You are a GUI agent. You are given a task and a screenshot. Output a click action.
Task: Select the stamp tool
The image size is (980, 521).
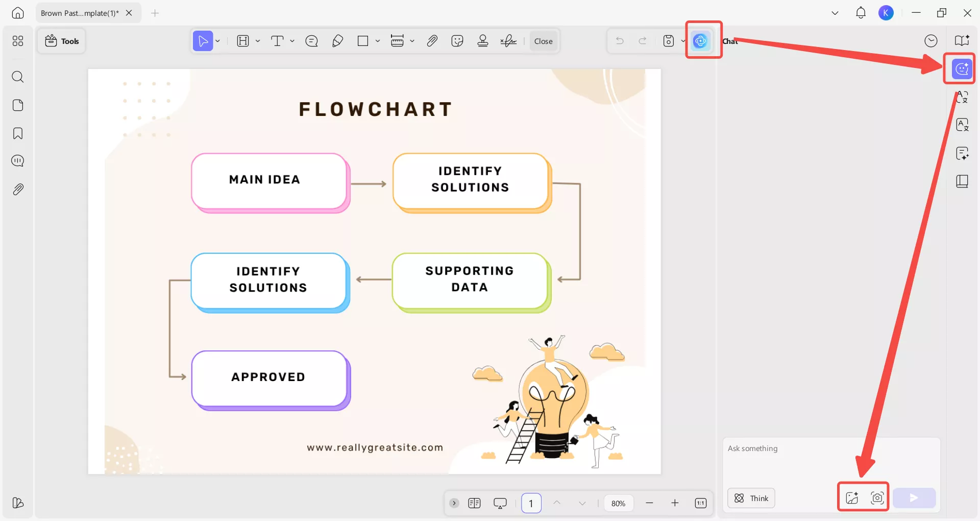(x=482, y=41)
